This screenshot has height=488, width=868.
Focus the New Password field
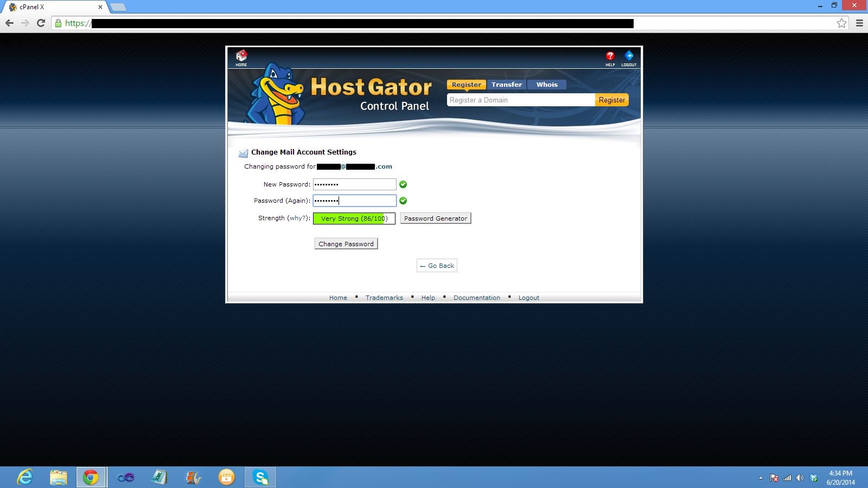355,184
